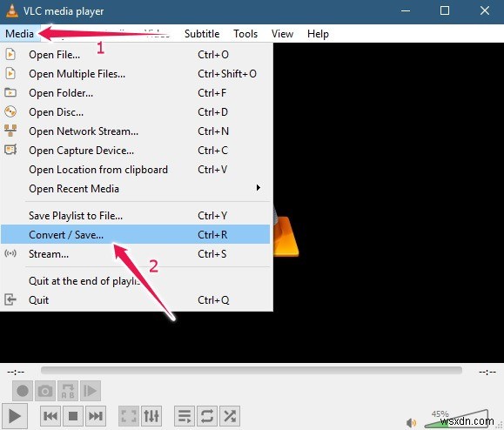Choose Open Multiple Files... entry
Screen dimensions: 504x430
[135, 74]
